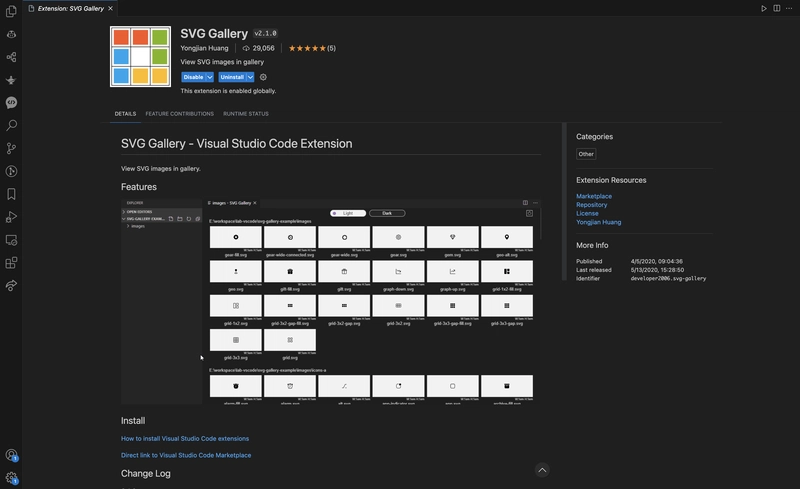Open the genie lamp icon view
Image resolution: width=800 pixels, height=489 pixels.
pos(11,80)
